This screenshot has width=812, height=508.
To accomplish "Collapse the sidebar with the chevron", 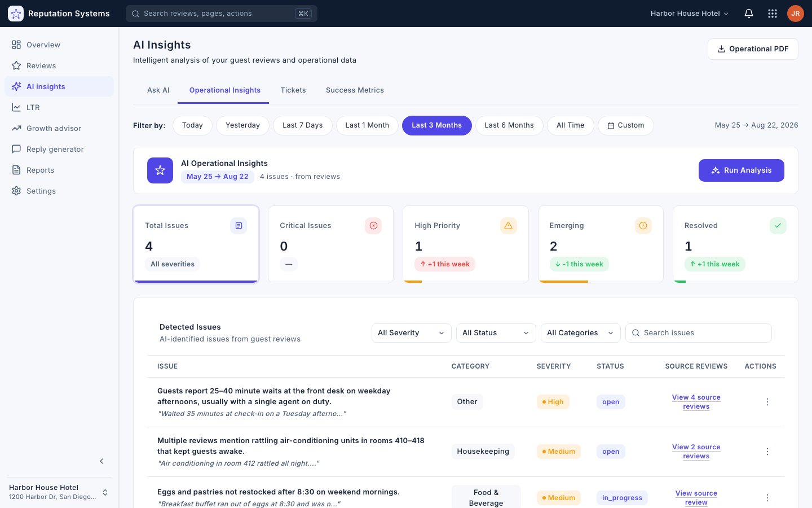I will click(x=101, y=461).
